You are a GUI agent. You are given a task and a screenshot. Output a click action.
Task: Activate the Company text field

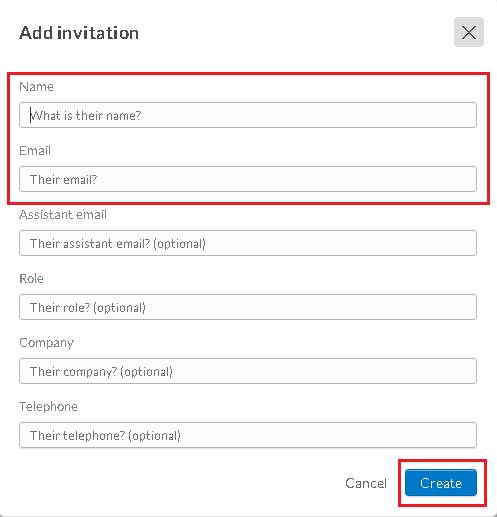(x=248, y=371)
